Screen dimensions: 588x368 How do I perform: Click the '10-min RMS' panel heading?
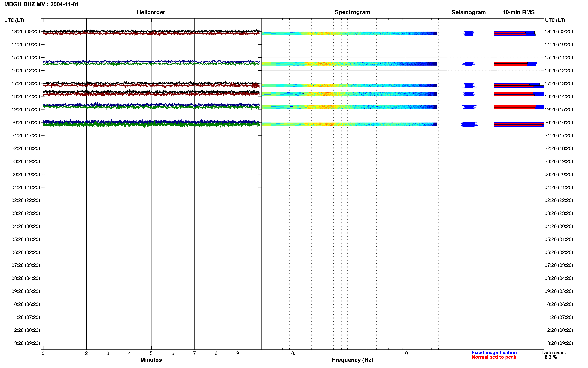pyautogui.click(x=518, y=12)
